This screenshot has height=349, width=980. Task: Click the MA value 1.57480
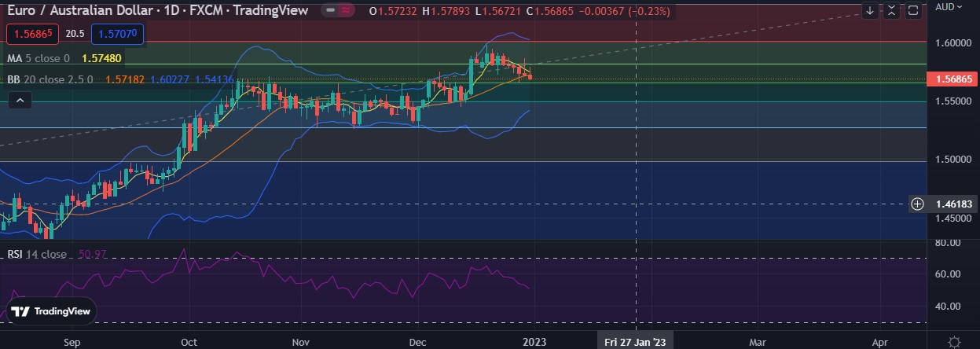click(101, 58)
